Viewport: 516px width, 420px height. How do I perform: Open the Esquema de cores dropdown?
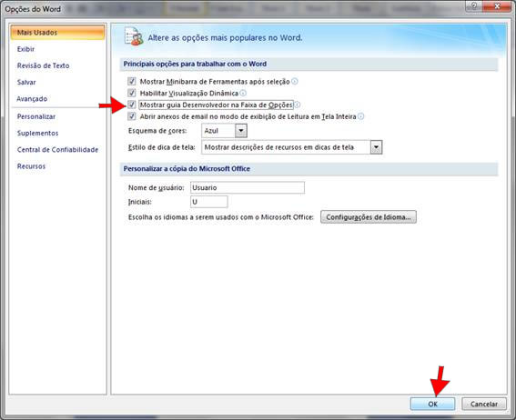pyautogui.click(x=241, y=131)
